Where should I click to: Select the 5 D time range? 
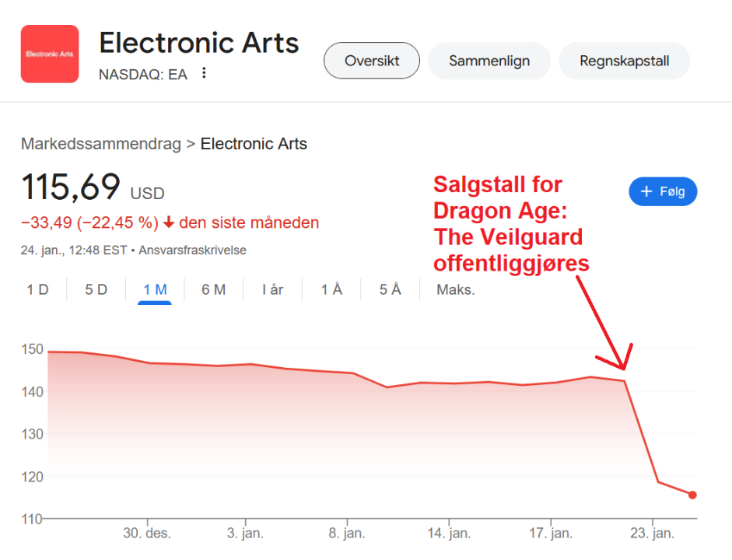point(96,290)
